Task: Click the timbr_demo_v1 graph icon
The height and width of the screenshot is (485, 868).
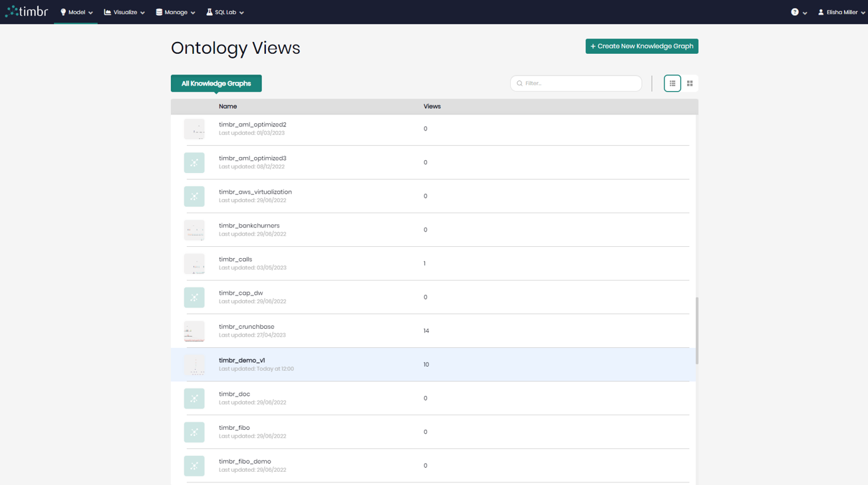Action: pos(194,365)
